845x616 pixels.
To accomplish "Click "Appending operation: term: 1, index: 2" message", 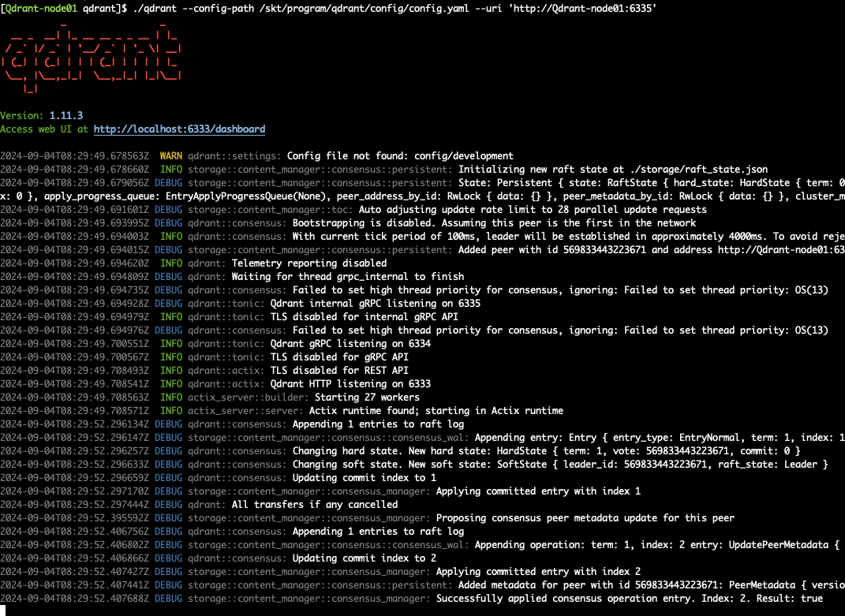I will [657, 545].
